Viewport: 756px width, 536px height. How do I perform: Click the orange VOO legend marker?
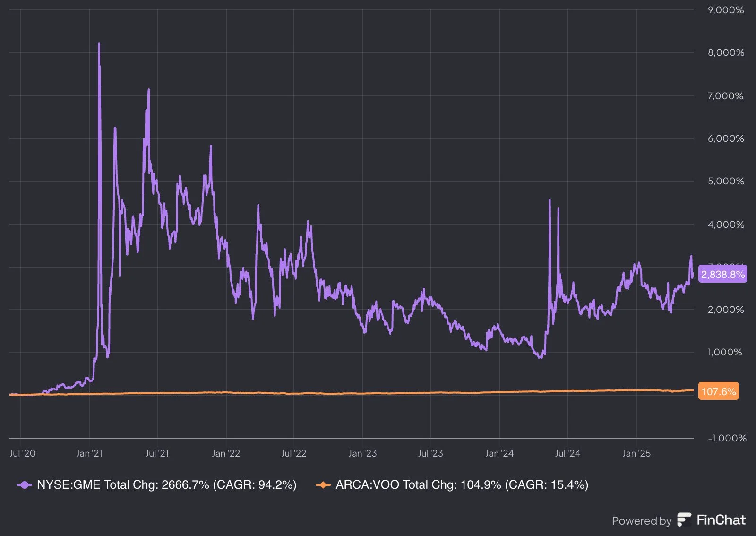[x=323, y=485]
